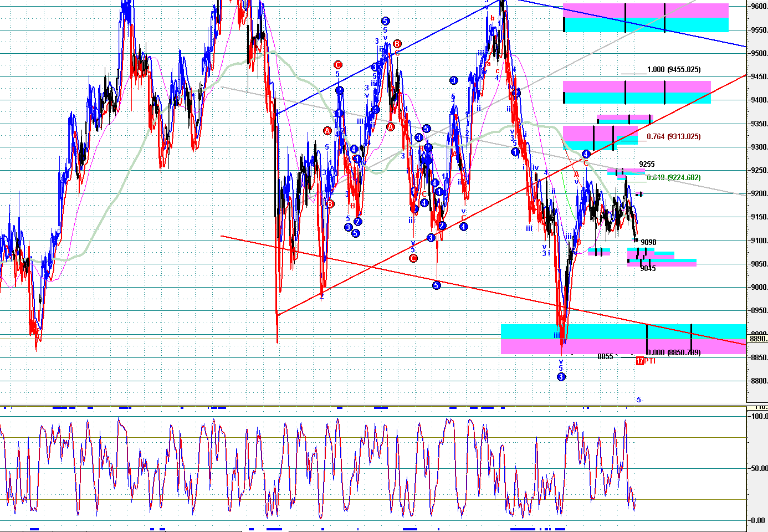Image resolution: width=768 pixels, height=532 pixels.
Task: Select the blue circled 5 marker near the 9570 level
Action: point(386,21)
